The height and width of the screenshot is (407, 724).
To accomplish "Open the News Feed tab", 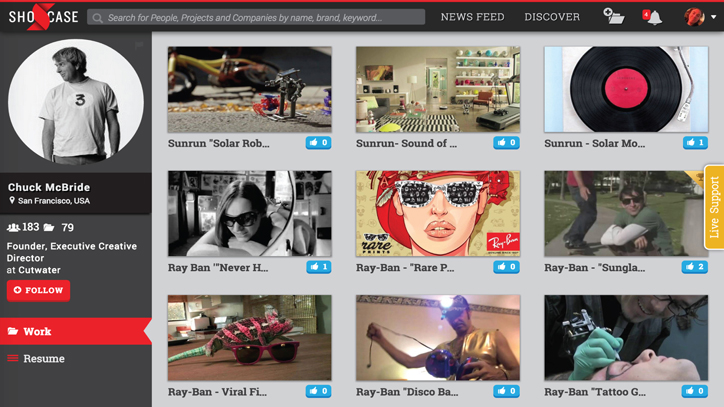I will click(x=472, y=17).
